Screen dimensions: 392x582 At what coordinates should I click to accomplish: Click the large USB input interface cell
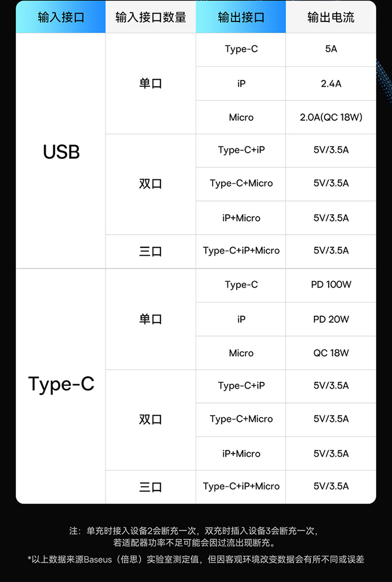(61, 152)
